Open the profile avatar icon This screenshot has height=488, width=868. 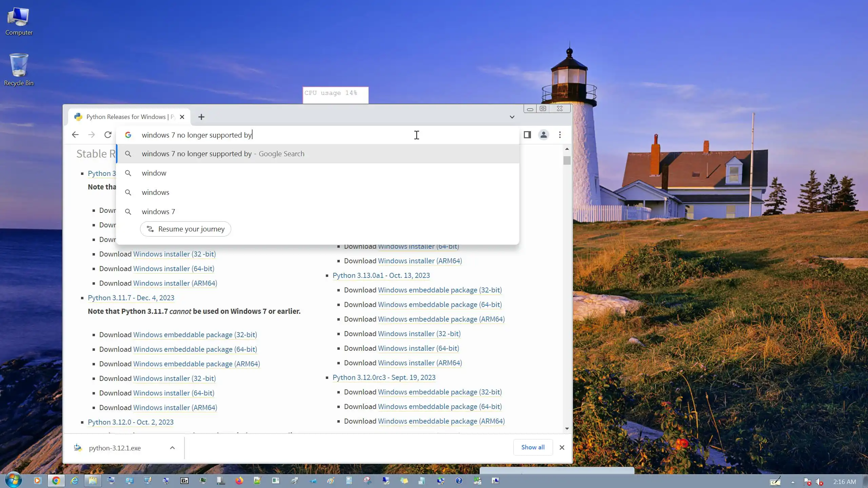click(x=544, y=135)
